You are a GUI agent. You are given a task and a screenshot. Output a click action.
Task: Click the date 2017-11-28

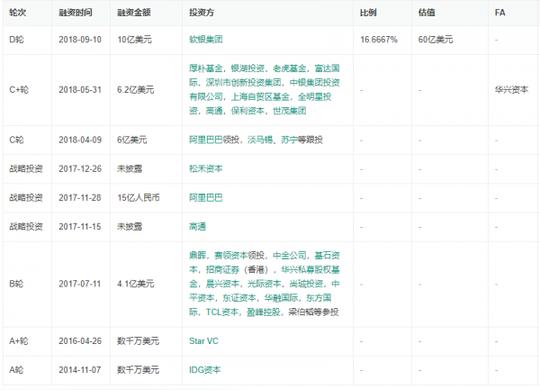[80, 197]
